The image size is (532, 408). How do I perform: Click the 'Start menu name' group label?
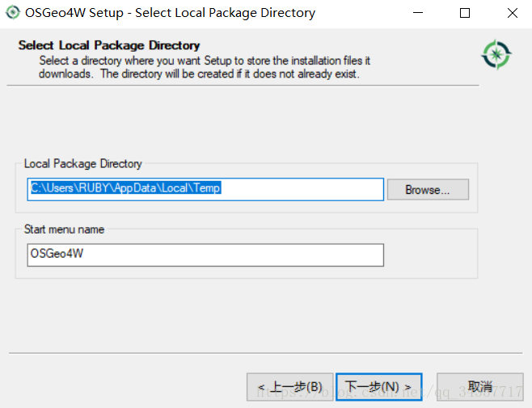point(64,229)
